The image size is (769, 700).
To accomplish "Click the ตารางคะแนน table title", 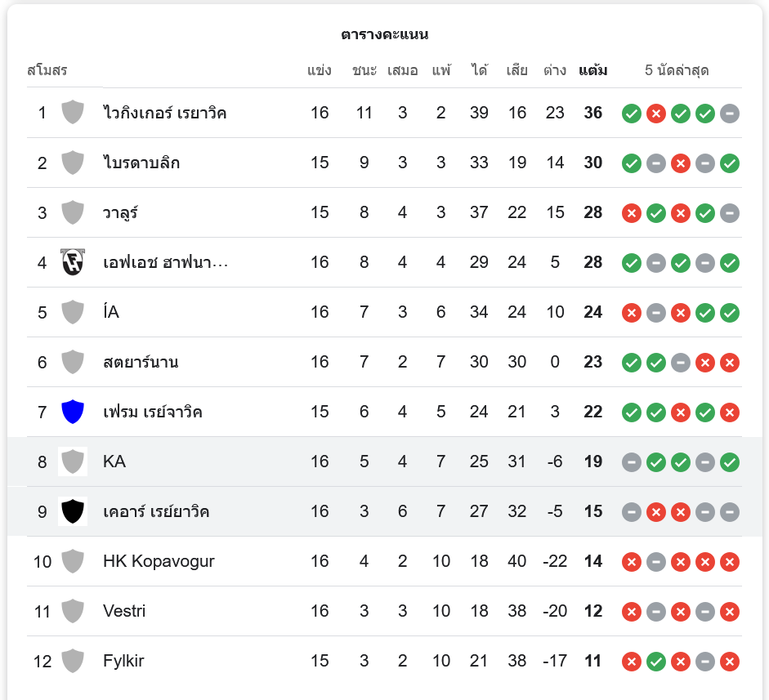I will [384, 34].
